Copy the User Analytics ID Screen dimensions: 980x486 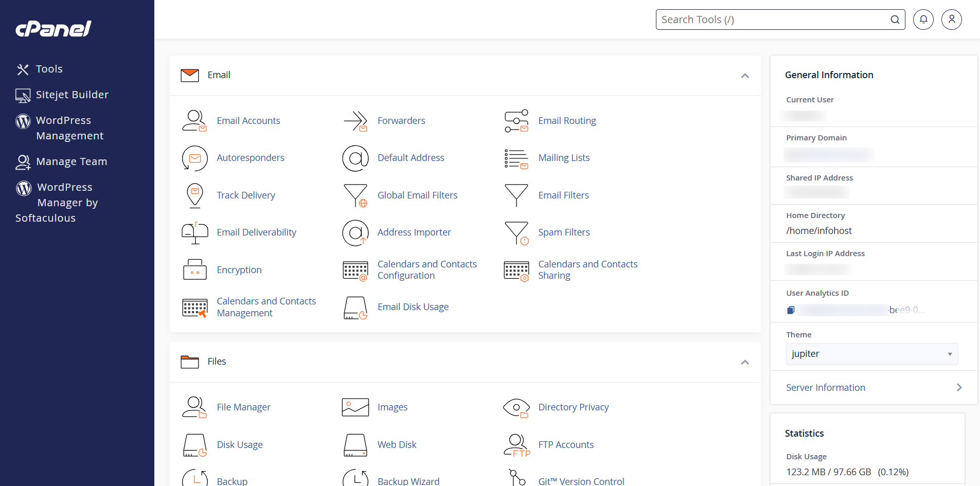[x=791, y=310]
